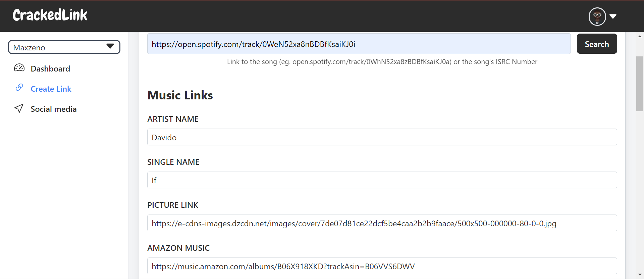Click the Search button

pos(597,44)
